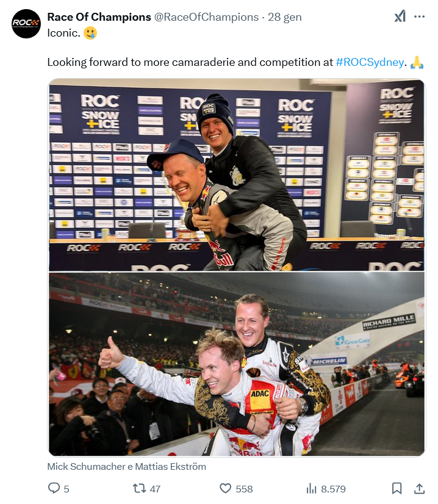Image resolution: width=438 pixels, height=504 pixels.
Task: Click the view count 8.579
Action: (333, 489)
